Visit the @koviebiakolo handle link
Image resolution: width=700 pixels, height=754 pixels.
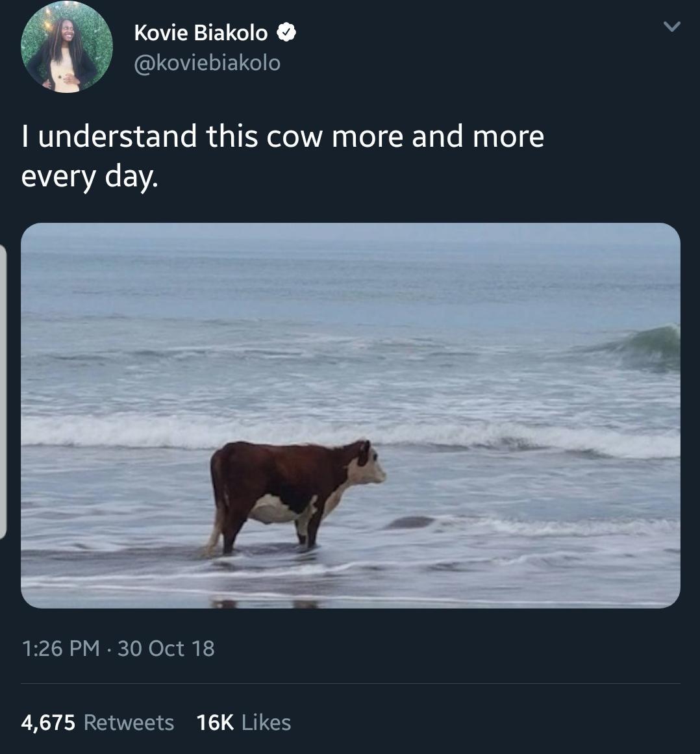(x=207, y=62)
